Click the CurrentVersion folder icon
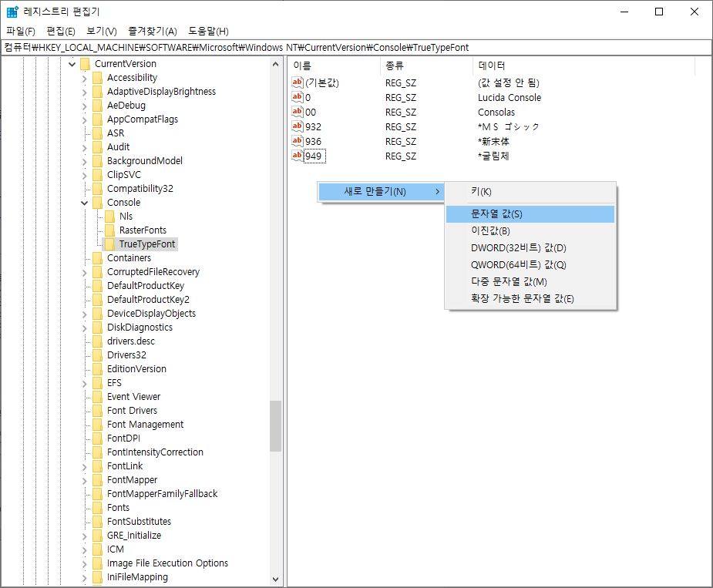713x588 pixels. [85, 64]
